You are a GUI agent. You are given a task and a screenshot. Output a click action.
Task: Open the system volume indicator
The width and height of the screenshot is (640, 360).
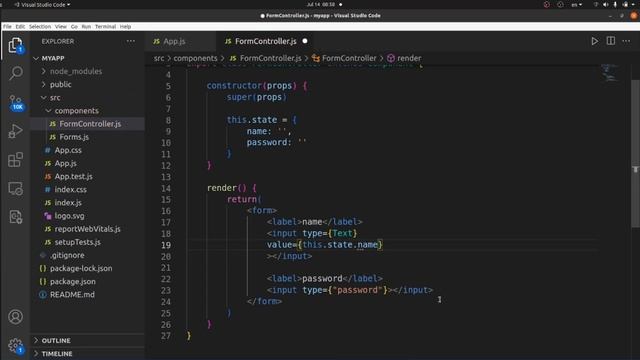[605, 4]
